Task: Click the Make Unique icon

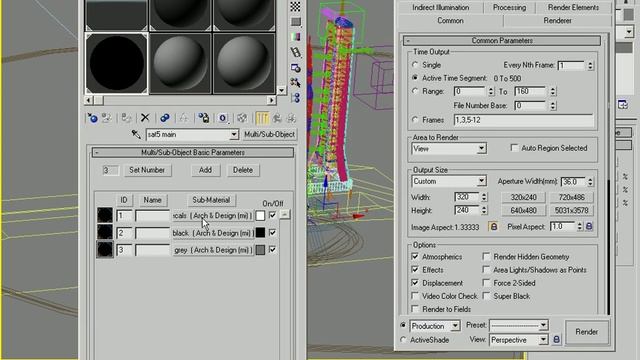Action: 184,118
